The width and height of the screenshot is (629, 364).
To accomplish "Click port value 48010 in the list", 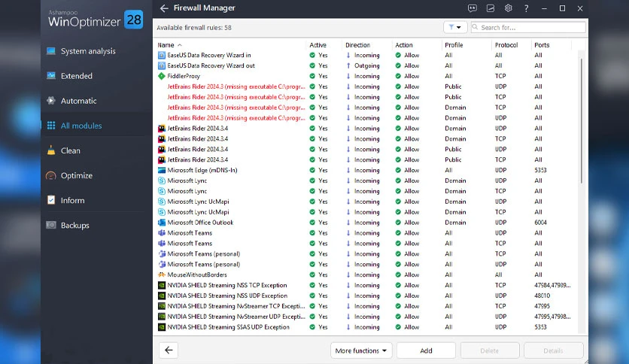I will tap(542, 296).
